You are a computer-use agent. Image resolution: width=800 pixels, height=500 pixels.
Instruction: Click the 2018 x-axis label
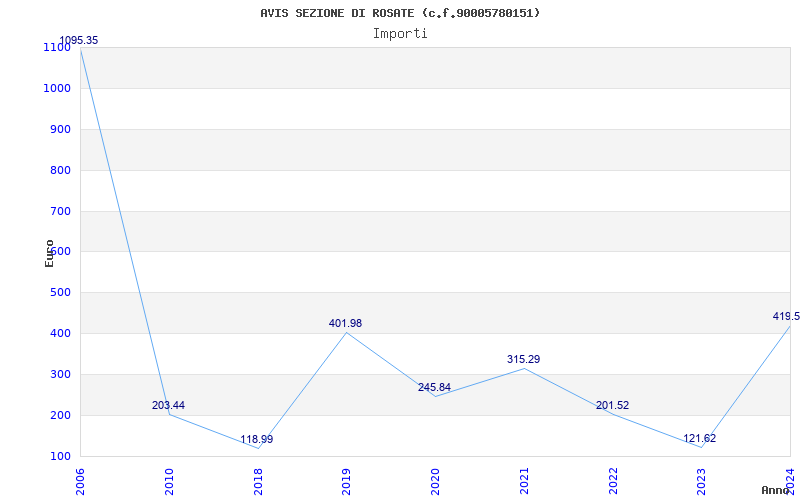click(x=258, y=482)
